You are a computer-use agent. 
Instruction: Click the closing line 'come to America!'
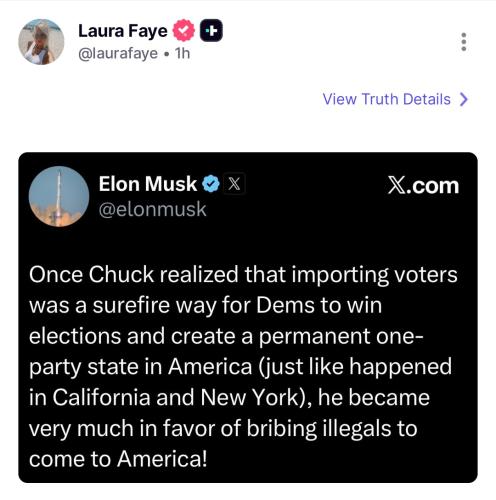coord(118,459)
